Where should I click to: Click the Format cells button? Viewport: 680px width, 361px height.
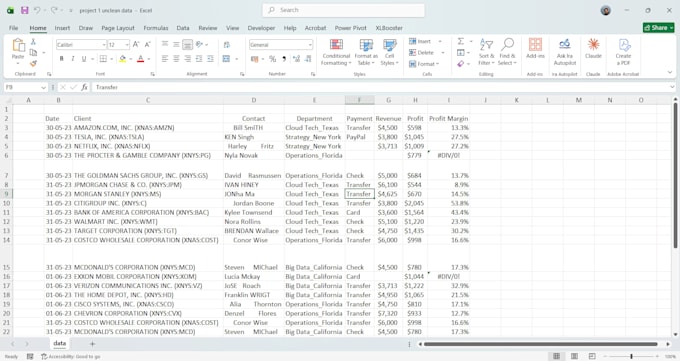[x=424, y=64]
